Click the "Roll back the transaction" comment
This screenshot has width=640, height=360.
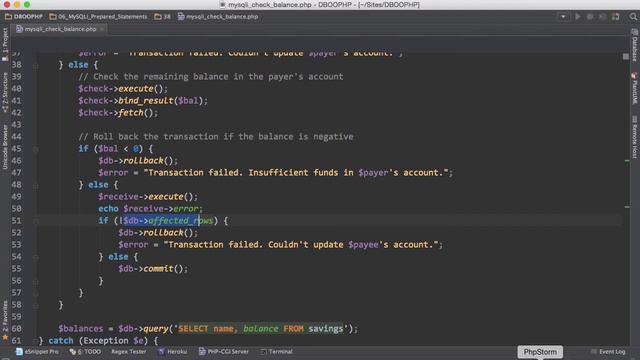click(216, 137)
